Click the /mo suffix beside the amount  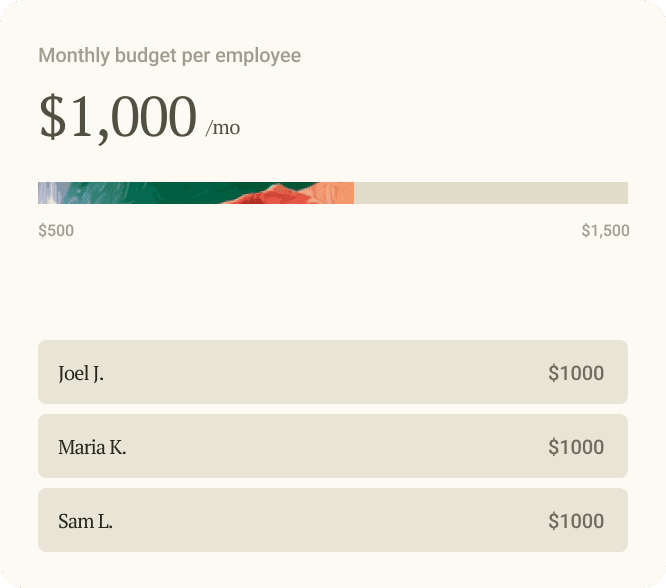coord(223,127)
